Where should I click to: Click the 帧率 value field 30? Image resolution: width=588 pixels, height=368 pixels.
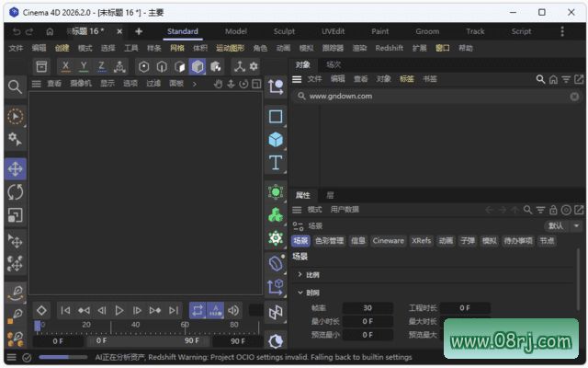click(x=367, y=308)
